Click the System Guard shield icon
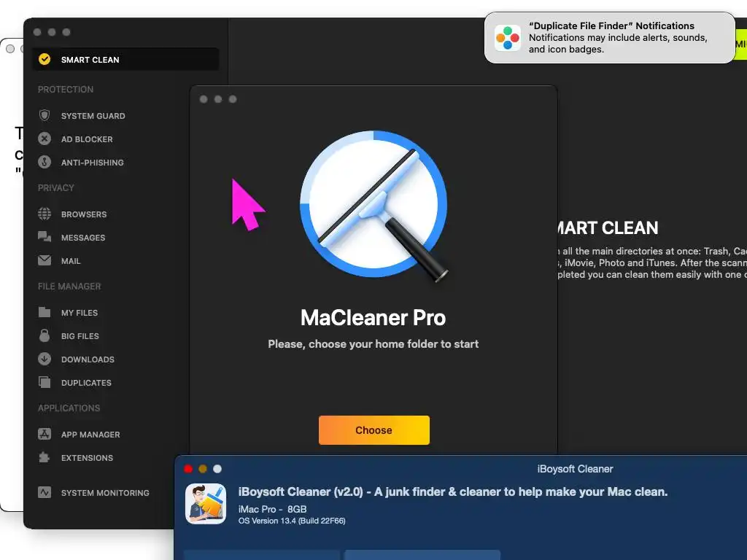The width and height of the screenshot is (747, 560). [44, 115]
